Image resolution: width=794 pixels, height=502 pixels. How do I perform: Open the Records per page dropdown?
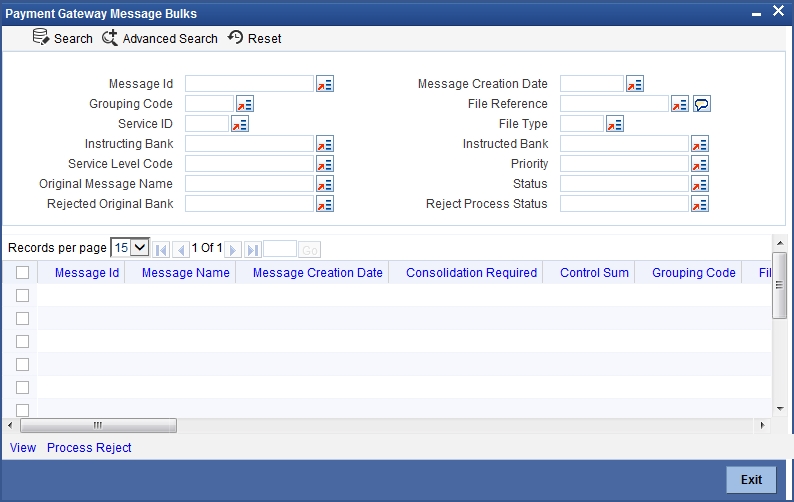pos(130,248)
